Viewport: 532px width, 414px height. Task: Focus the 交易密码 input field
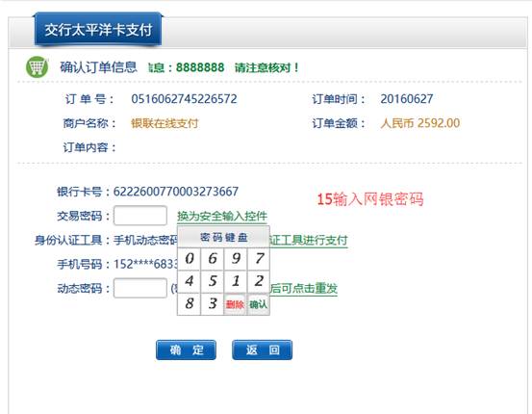coord(140,216)
